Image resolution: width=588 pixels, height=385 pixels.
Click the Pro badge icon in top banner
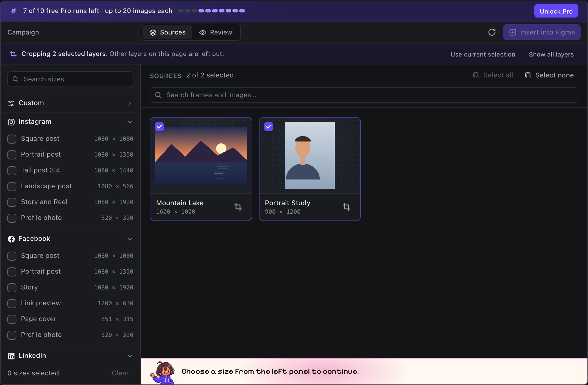pyautogui.click(x=13, y=11)
